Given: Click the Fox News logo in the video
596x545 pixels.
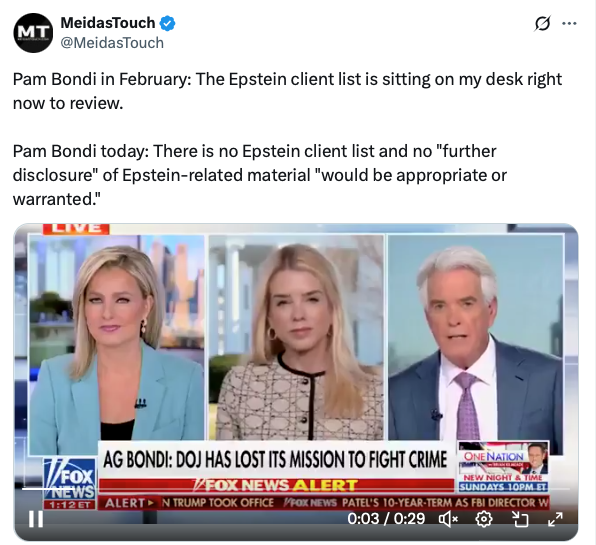Looking at the screenshot, I should click(x=70, y=479).
